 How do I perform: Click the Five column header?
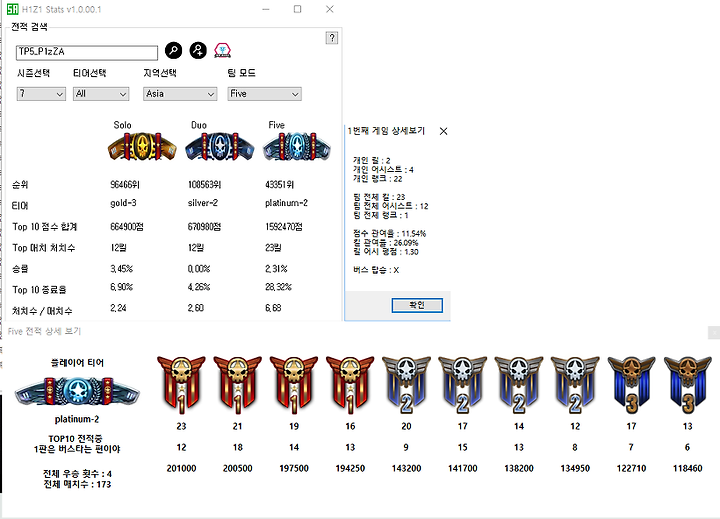point(276,125)
